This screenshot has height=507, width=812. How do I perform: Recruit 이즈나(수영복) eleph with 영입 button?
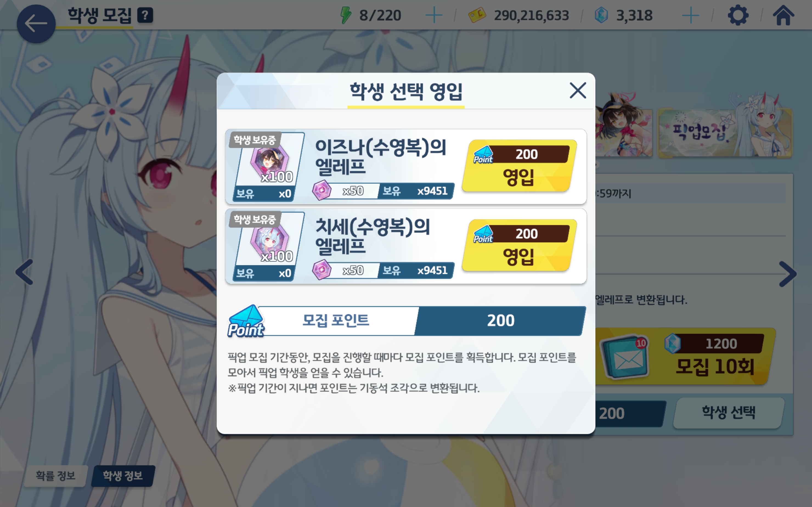(519, 166)
